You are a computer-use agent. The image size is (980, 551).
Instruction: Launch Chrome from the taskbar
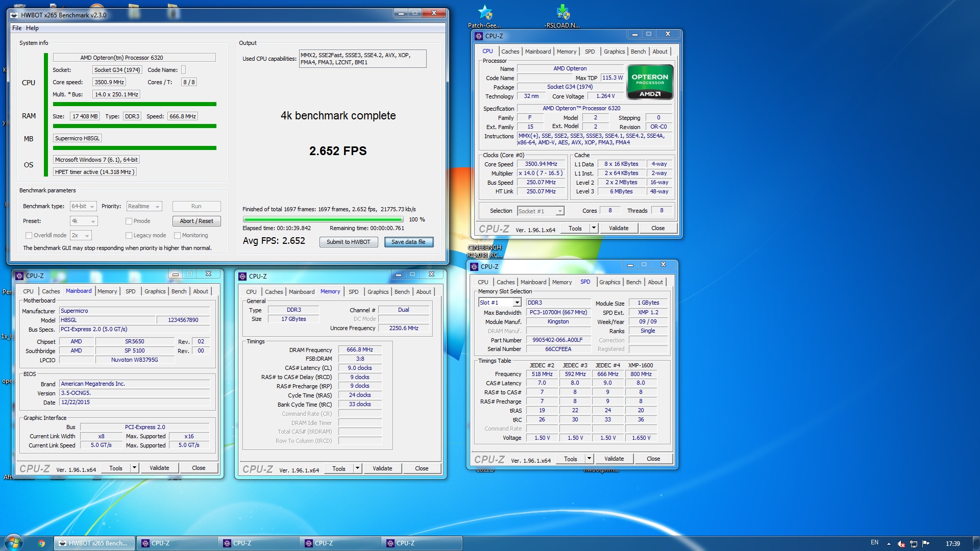(x=41, y=543)
